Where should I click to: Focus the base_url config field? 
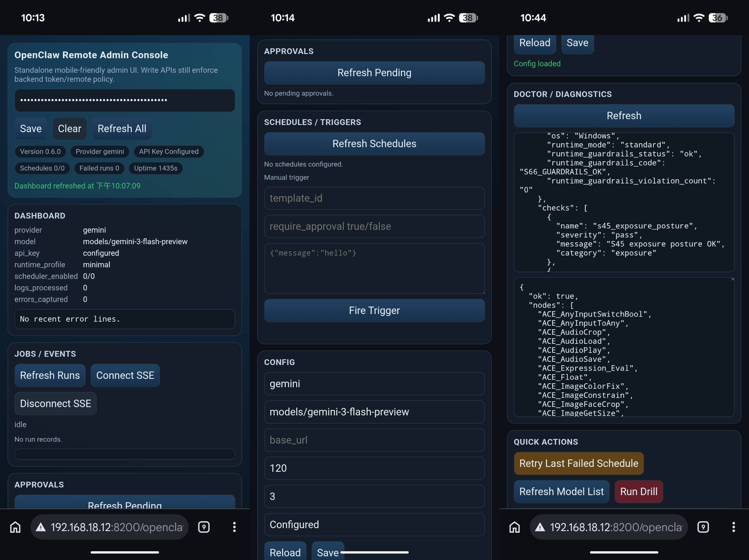point(374,440)
